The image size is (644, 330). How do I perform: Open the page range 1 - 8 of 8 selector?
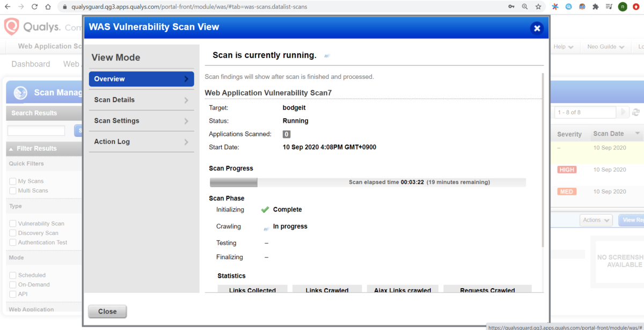pyautogui.click(x=585, y=112)
